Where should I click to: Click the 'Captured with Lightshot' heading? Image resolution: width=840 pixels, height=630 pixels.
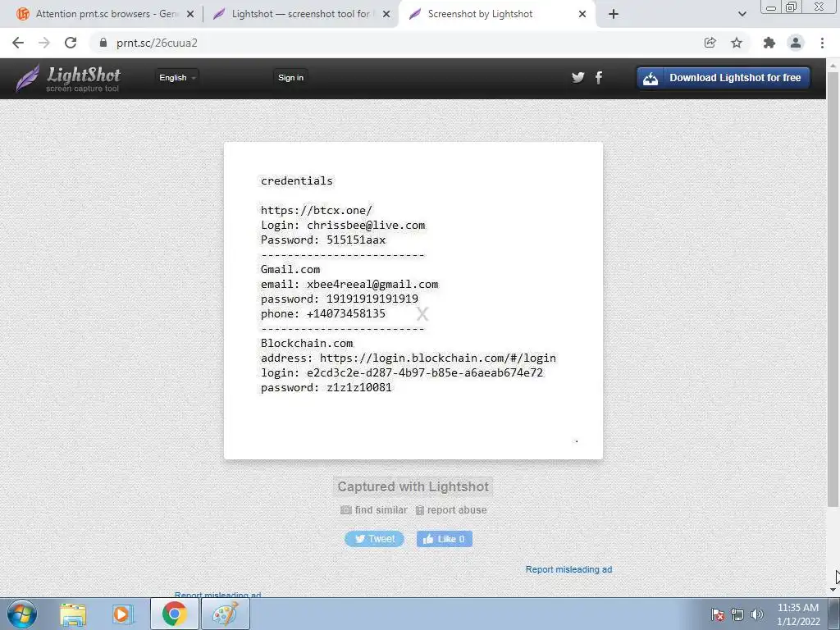click(413, 486)
